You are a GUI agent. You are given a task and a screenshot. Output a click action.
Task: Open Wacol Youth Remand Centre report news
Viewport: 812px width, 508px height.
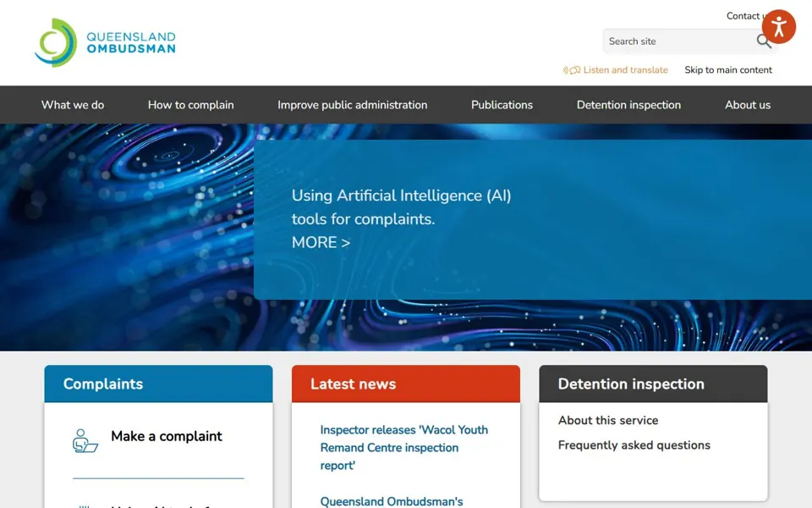point(404,447)
